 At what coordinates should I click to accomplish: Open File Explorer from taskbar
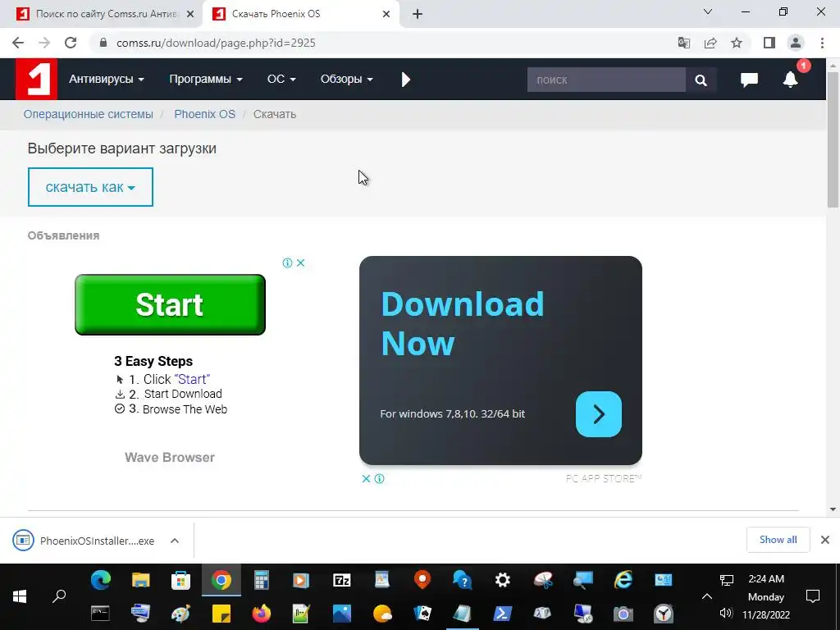pyautogui.click(x=141, y=580)
